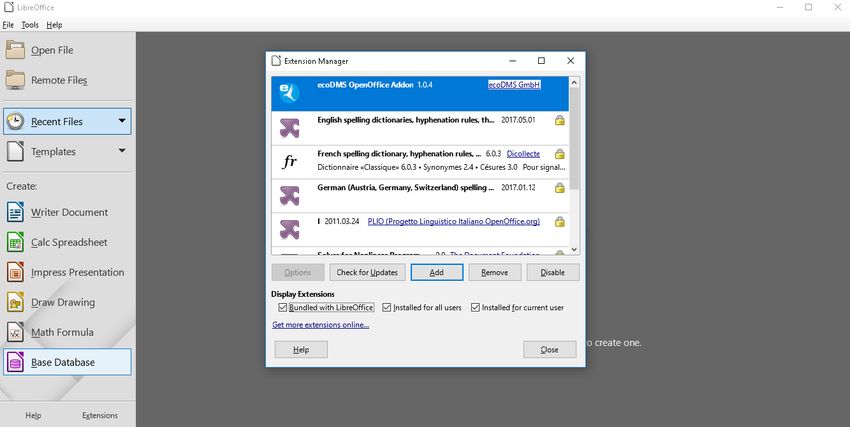
Task: Open the Help menu in menu bar
Action: tap(54, 25)
